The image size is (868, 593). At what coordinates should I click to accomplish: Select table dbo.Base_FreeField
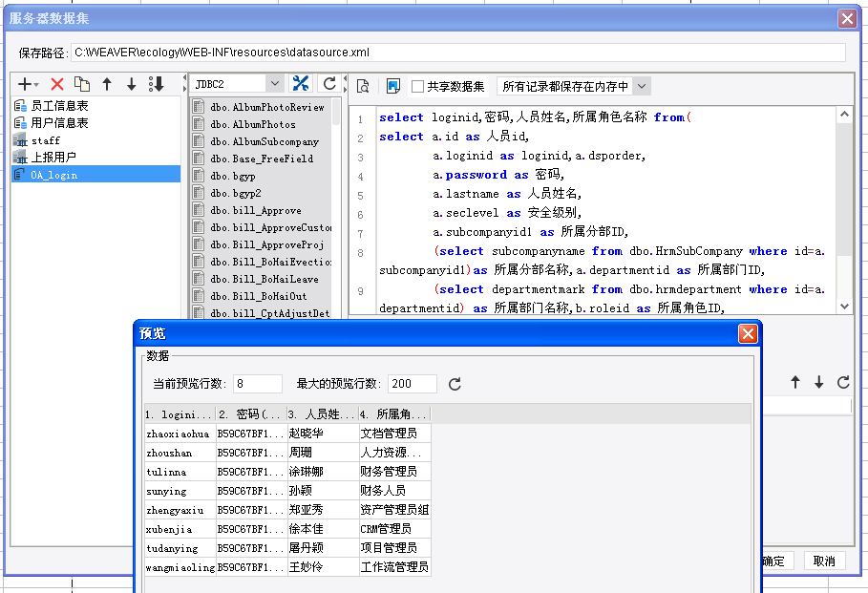[262, 159]
